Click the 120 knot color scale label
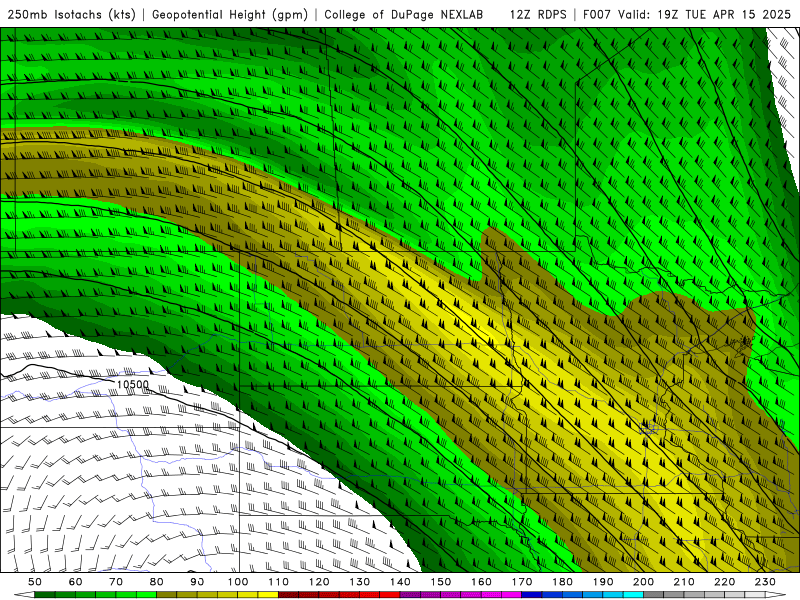Screen dimensions: 800x600 pyautogui.click(x=319, y=582)
